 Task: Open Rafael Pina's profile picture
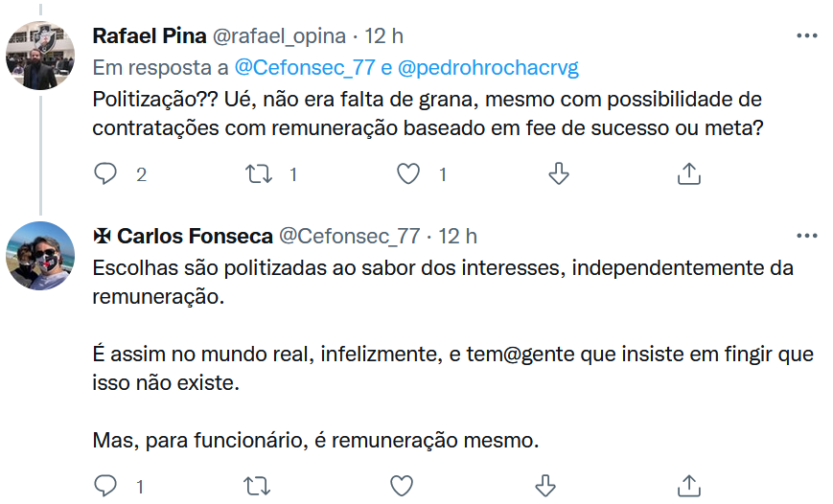click(x=41, y=56)
